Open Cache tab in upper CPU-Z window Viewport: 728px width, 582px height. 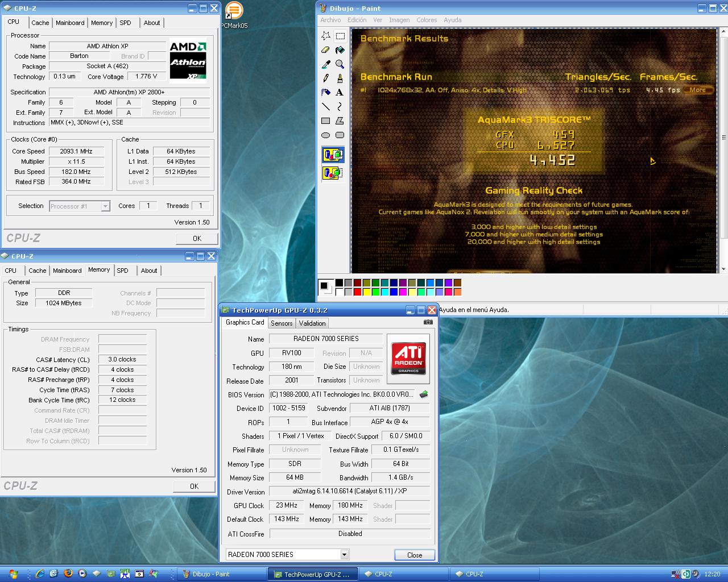pos(40,23)
